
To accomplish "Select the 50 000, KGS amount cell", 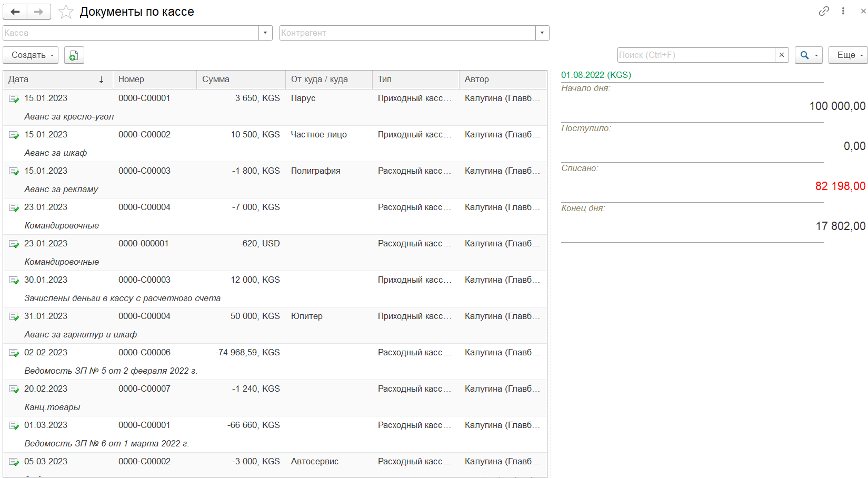I will [255, 316].
